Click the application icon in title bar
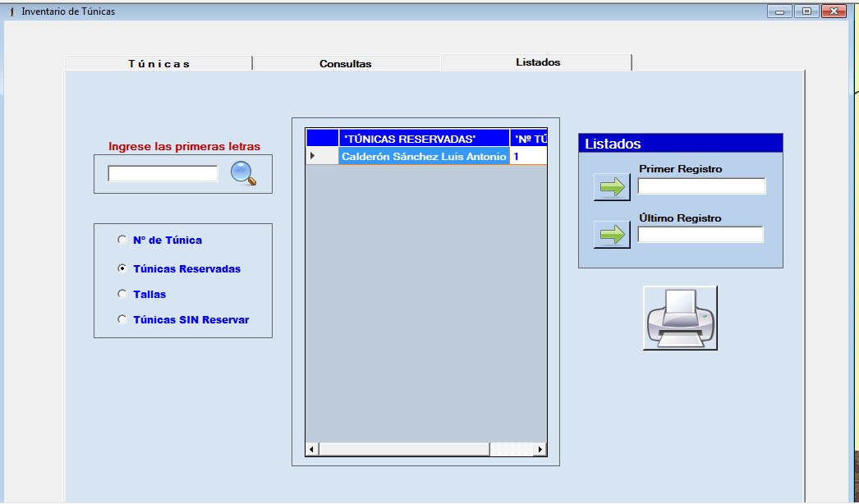859x504 pixels. 11,11
